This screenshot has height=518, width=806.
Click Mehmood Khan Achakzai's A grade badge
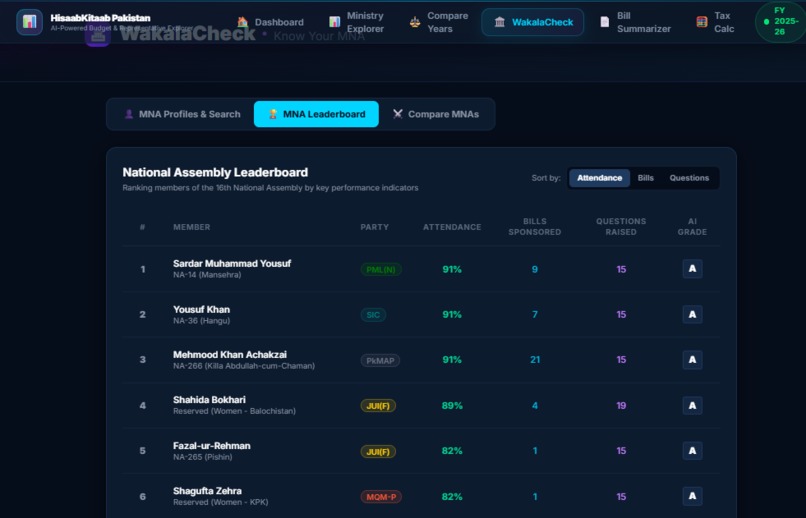tap(692, 360)
